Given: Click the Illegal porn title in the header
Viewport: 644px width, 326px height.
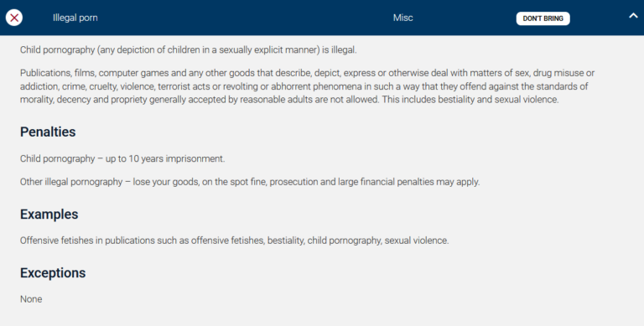Looking at the screenshot, I should point(75,18).
